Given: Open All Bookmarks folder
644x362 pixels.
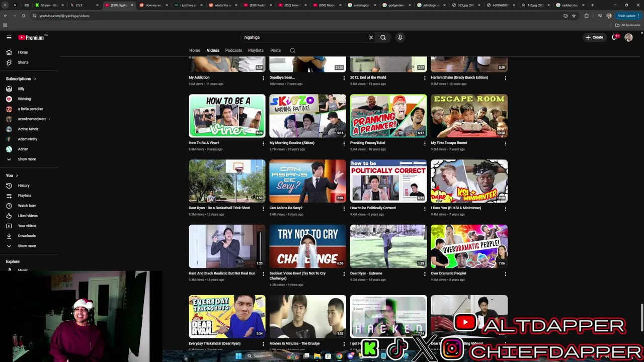Looking at the screenshot, I should [x=627, y=25].
